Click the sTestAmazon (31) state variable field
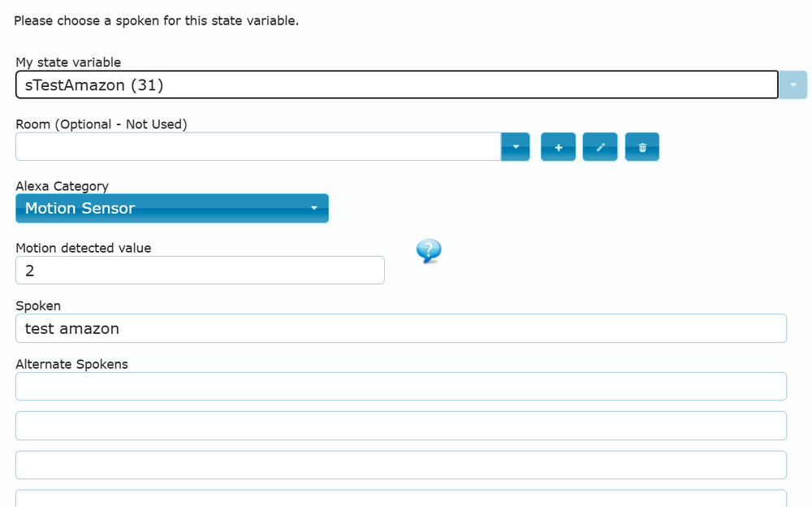The height and width of the screenshot is (507, 812). tap(396, 85)
